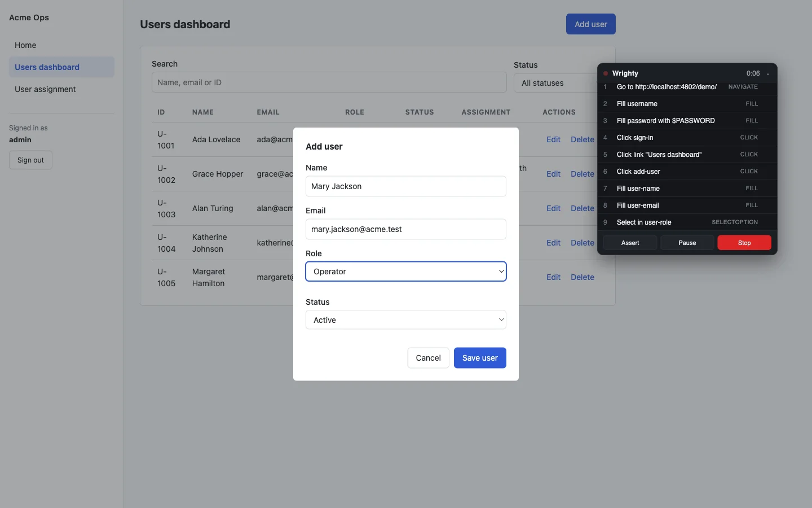Click the Pause button in Wrighty panel
The height and width of the screenshot is (508, 812).
[687, 243]
